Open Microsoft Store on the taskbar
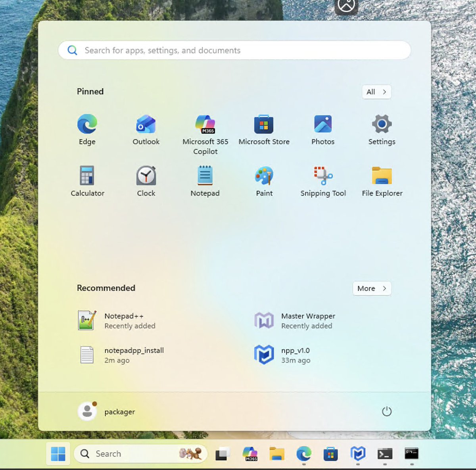The width and height of the screenshot is (476, 470). (x=330, y=454)
